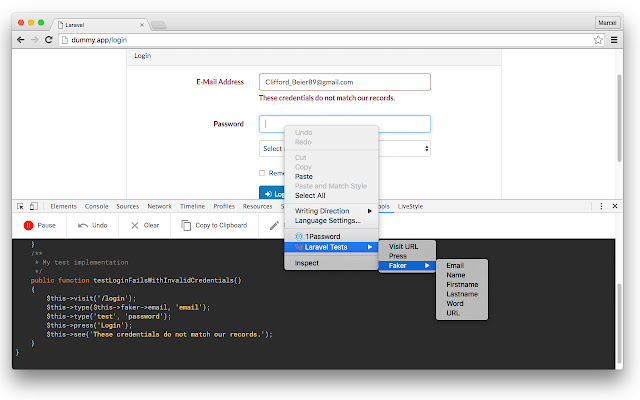Image resolution: width=640 pixels, height=400 pixels.
Task: Click in the Password input field
Action: [344, 124]
